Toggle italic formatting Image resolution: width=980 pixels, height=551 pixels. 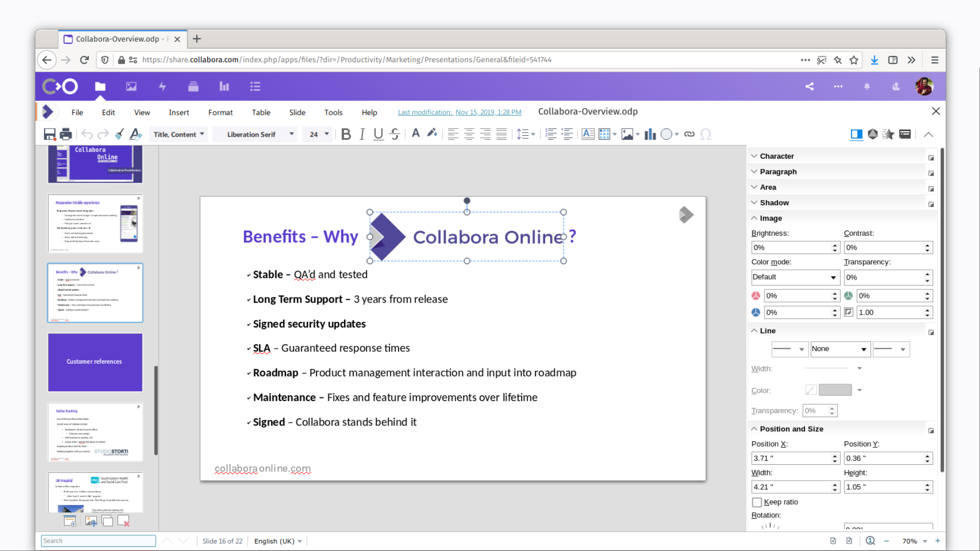[362, 134]
